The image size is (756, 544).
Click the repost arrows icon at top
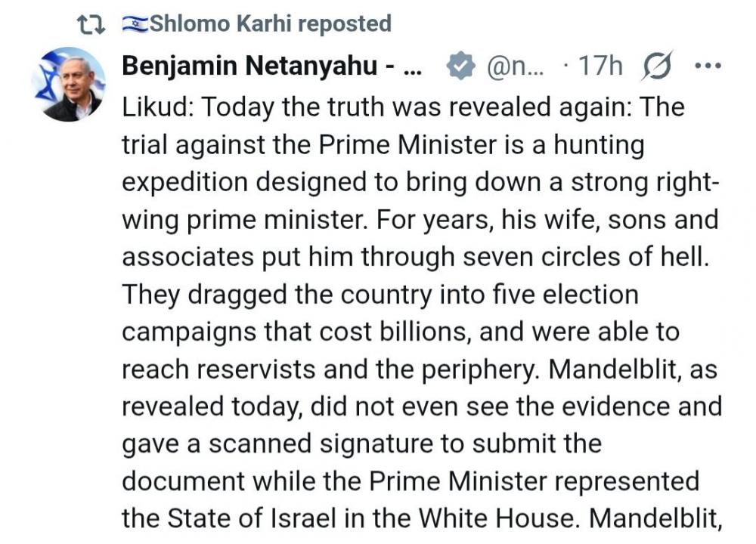pyautogui.click(x=91, y=25)
